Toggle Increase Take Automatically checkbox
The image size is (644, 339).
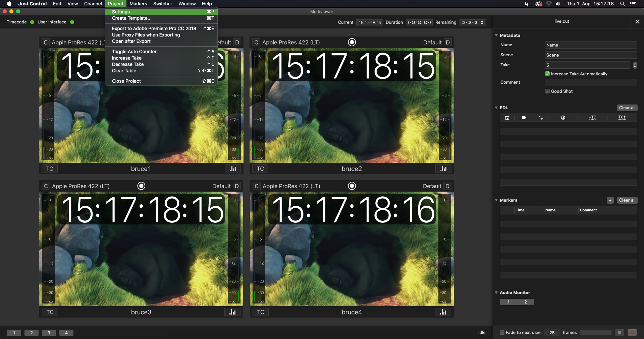[547, 74]
